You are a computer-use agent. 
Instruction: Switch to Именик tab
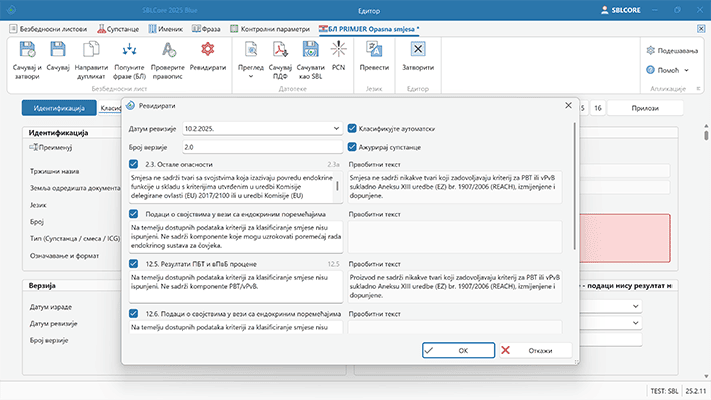[x=166, y=29]
